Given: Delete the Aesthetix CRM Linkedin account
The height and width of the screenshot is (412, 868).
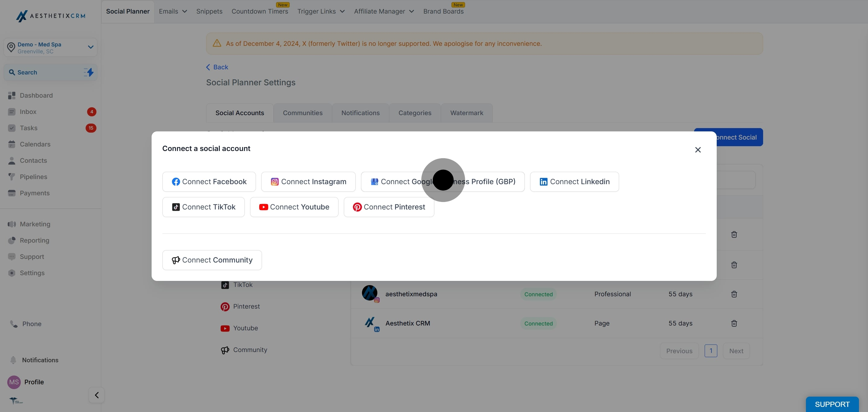Looking at the screenshot, I should (734, 323).
